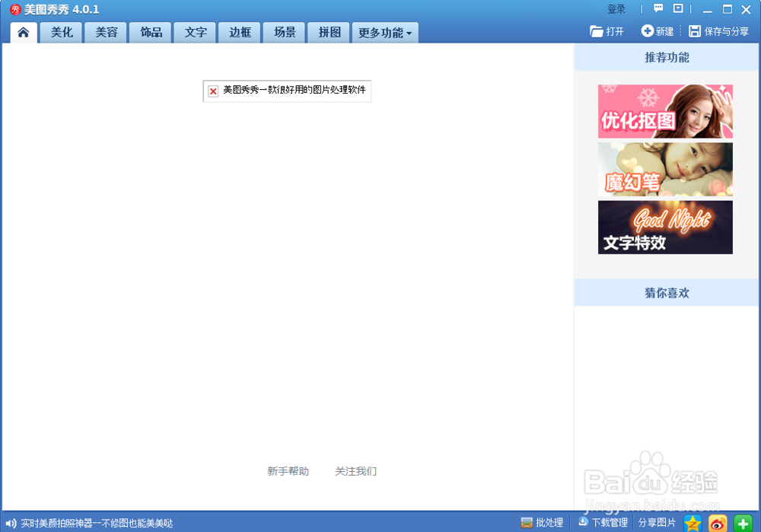The width and height of the screenshot is (761, 532).
Task: Click the 打开 folder button
Action: pos(607,31)
